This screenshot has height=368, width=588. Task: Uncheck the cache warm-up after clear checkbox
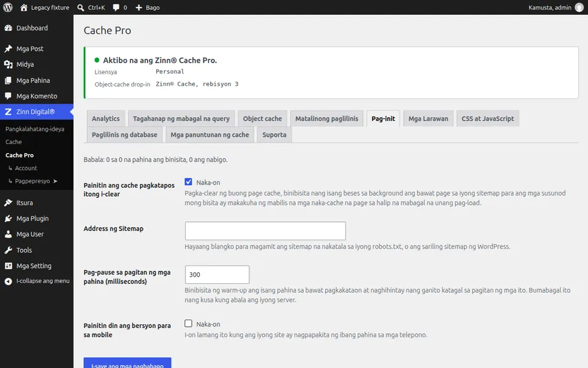coord(188,182)
